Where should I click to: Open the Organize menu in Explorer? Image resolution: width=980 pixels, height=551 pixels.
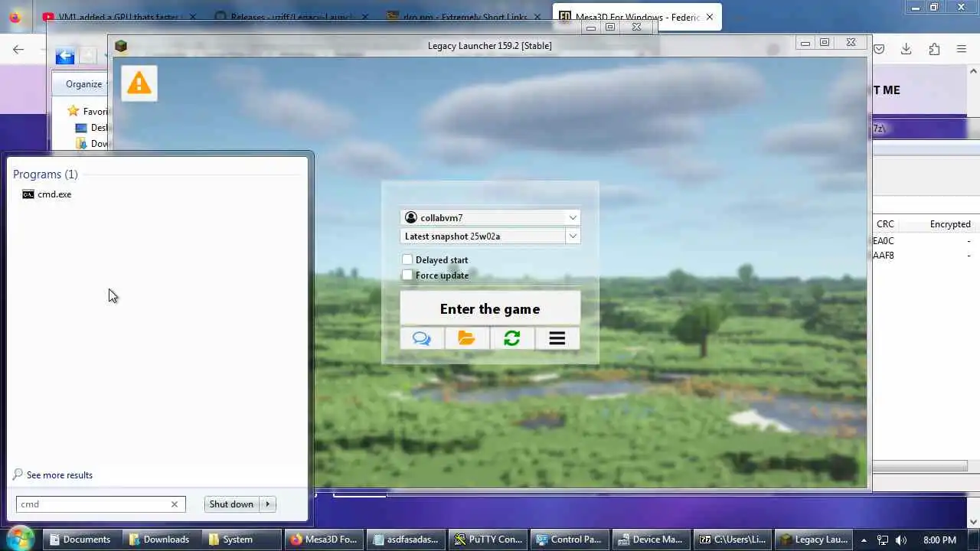(83, 84)
